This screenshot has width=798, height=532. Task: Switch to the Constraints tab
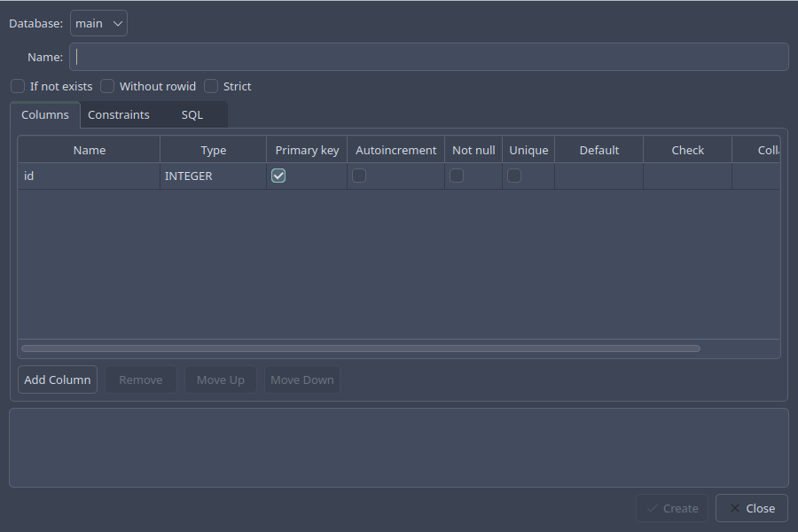click(119, 114)
